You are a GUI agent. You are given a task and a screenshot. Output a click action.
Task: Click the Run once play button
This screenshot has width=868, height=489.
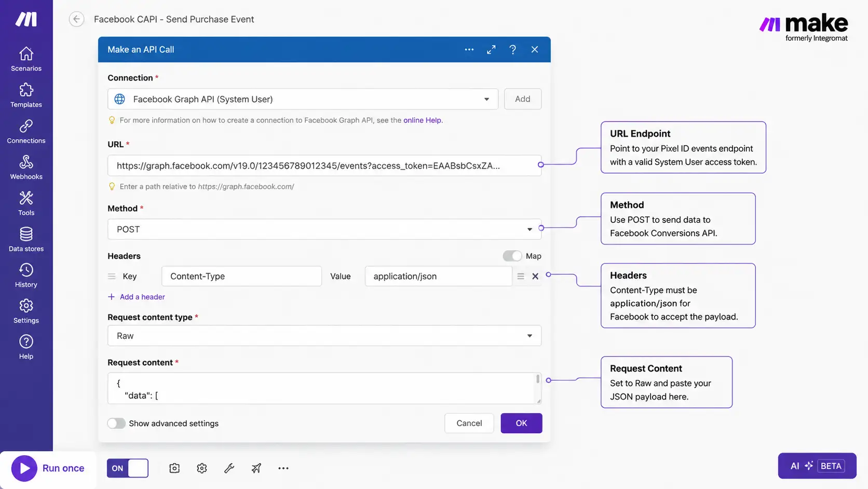pos(24,468)
